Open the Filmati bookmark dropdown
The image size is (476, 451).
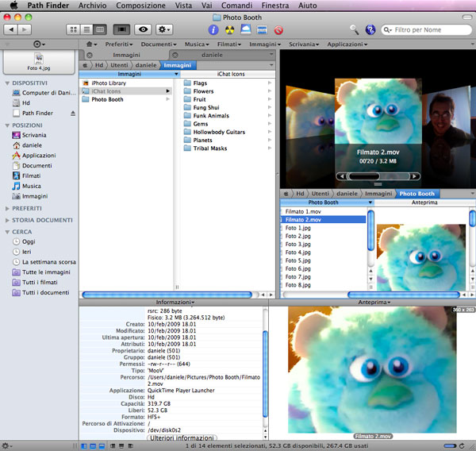point(229,44)
